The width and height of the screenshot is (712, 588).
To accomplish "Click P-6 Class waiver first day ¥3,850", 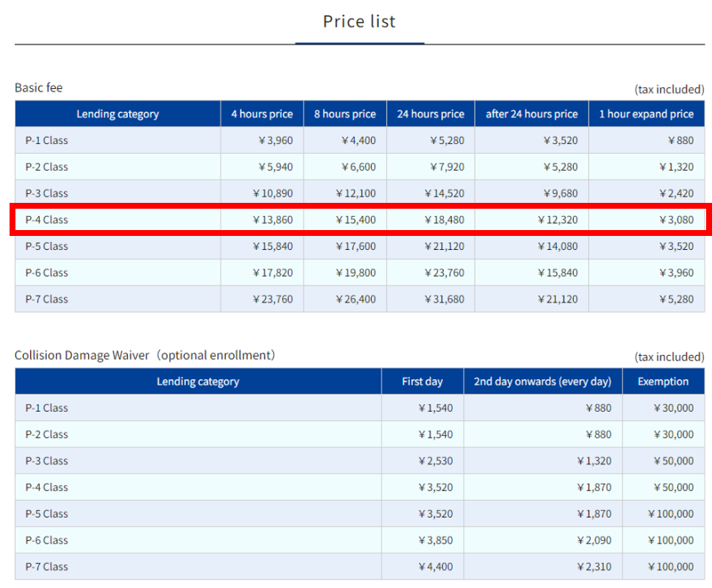I will pyautogui.click(x=436, y=540).
